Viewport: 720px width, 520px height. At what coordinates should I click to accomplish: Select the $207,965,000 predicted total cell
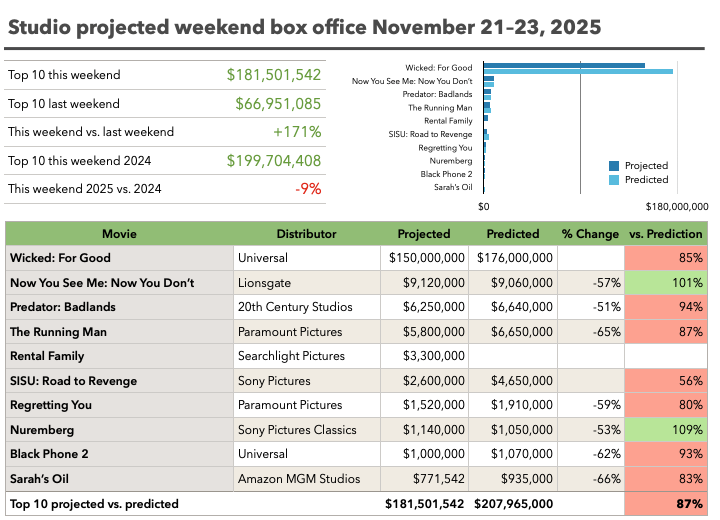click(x=513, y=504)
